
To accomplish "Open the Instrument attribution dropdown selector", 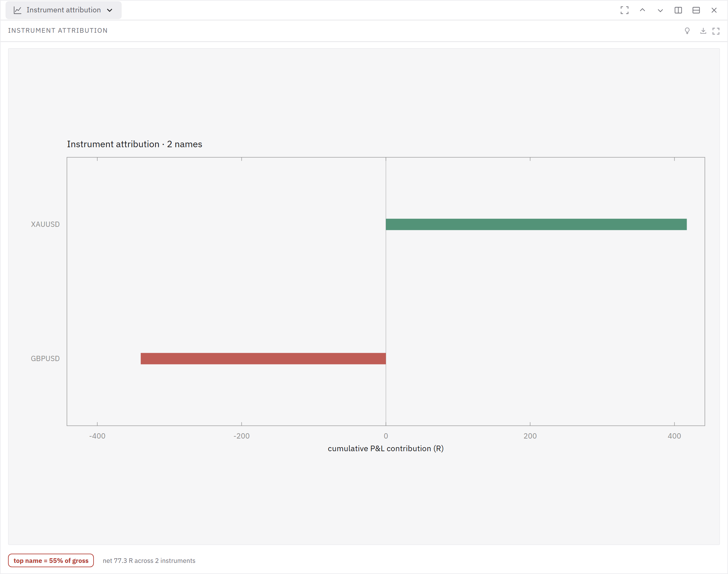I will pyautogui.click(x=64, y=10).
